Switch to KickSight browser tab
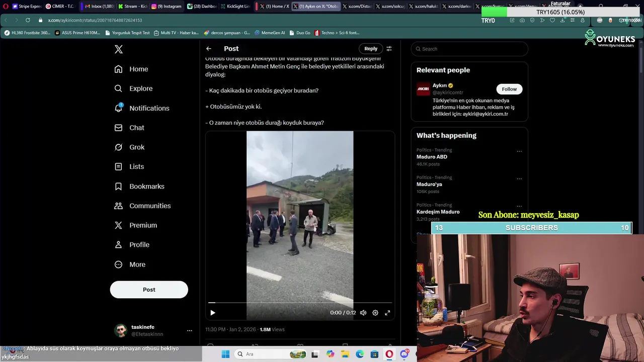Screen dimensions: 644x362 click(x=235, y=7)
